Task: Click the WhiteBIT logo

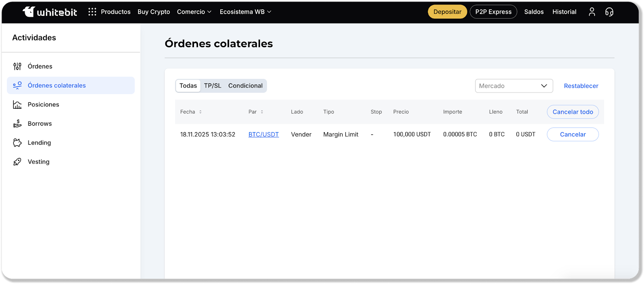Action: tap(50, 12)
